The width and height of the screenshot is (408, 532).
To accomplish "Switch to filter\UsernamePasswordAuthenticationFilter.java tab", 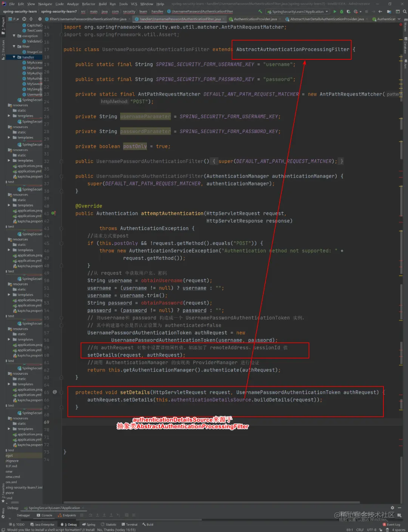I will pos(87,19).
